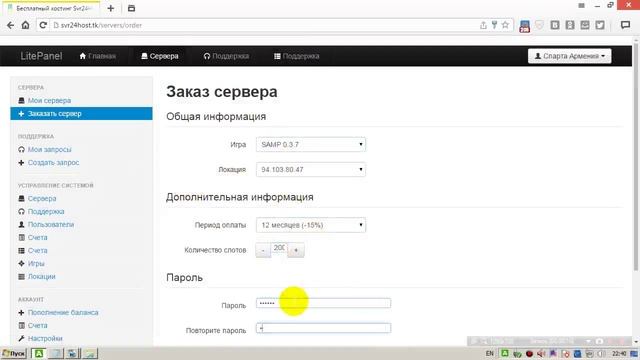Open the Локация dropdown showing 94.103.80.47
Viewport: 640px width, 360px height.
point(311,169)
